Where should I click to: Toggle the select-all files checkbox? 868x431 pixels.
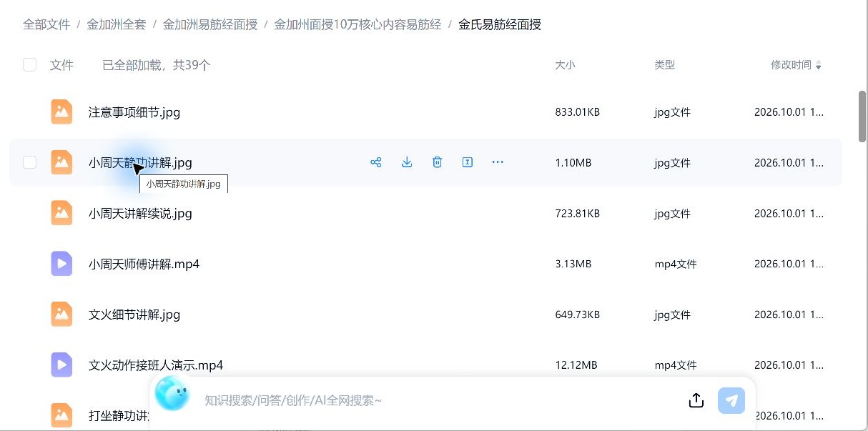pyautogui.click(x=29, y=65)
